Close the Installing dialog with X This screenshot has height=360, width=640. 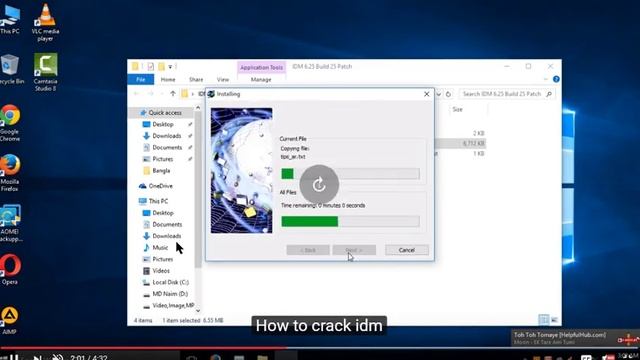[x=427, y=94]
